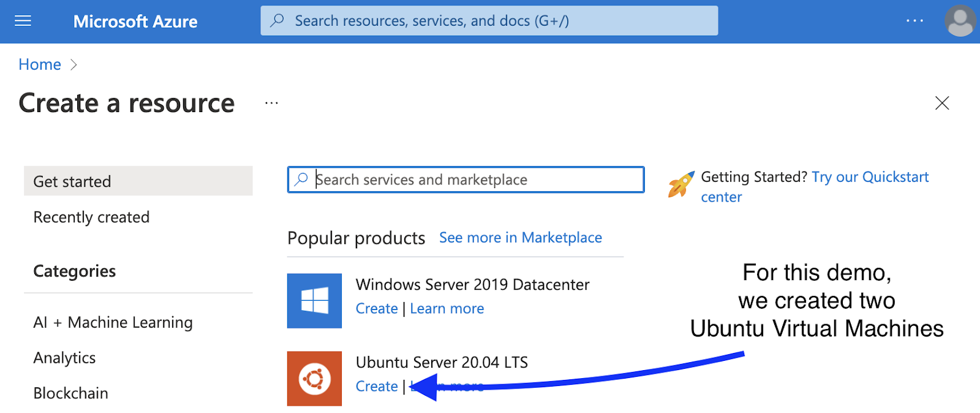
Task: Click Learn more for Windows Server 2019
Action: pyautogui.click(x=447, y=309)
